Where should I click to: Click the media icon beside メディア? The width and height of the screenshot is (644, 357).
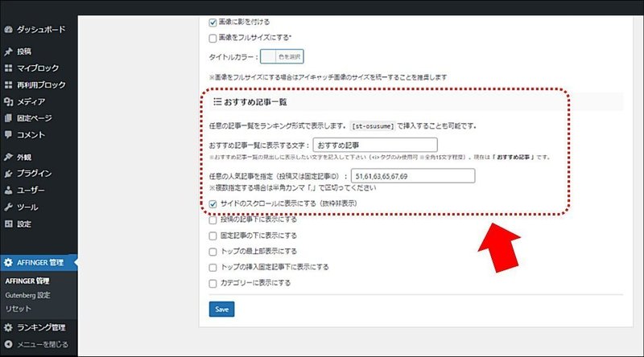click(x=8, y=101)
